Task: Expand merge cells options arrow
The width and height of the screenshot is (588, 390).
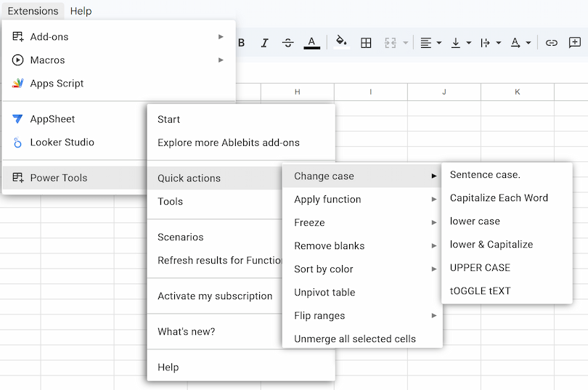Action: point(405,43)
